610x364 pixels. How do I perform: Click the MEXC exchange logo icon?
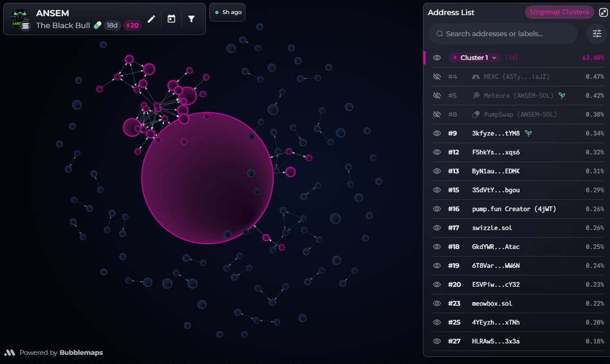pos(476,77)
